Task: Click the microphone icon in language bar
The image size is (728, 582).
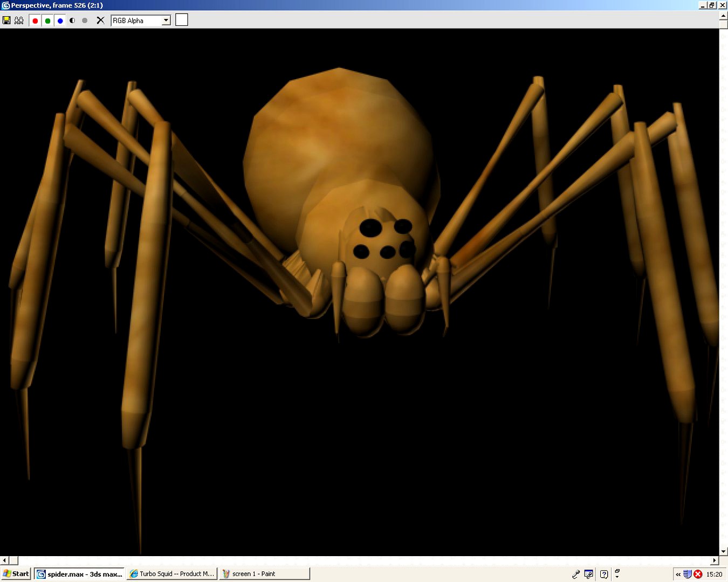Action: 576,574
